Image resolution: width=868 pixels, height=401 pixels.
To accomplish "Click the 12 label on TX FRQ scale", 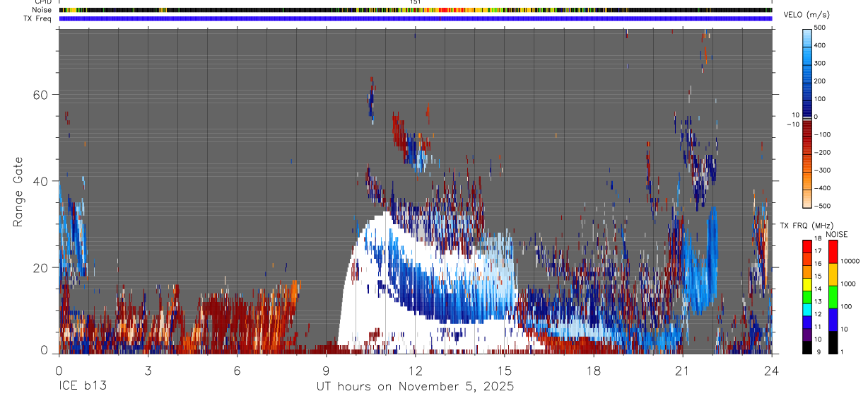I will click(x=817, y=314).
